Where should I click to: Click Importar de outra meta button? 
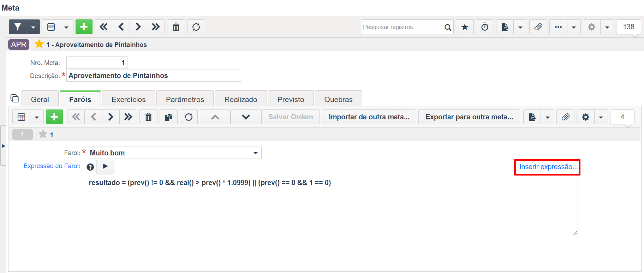pyautogui.click(x=369, y=117)
